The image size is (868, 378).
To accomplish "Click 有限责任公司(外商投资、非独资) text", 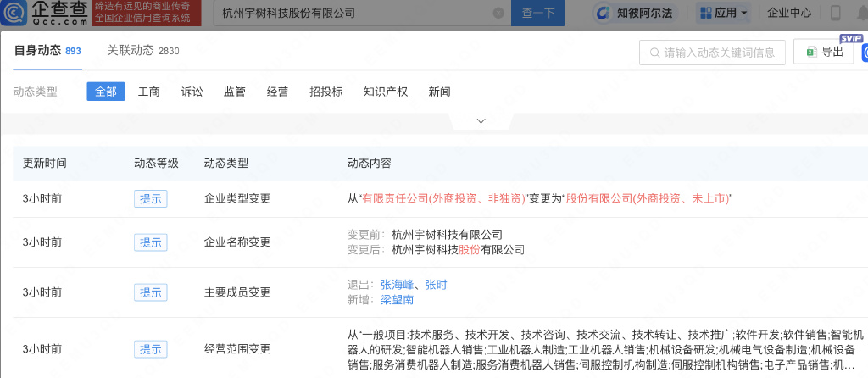I will pos(444,198).
